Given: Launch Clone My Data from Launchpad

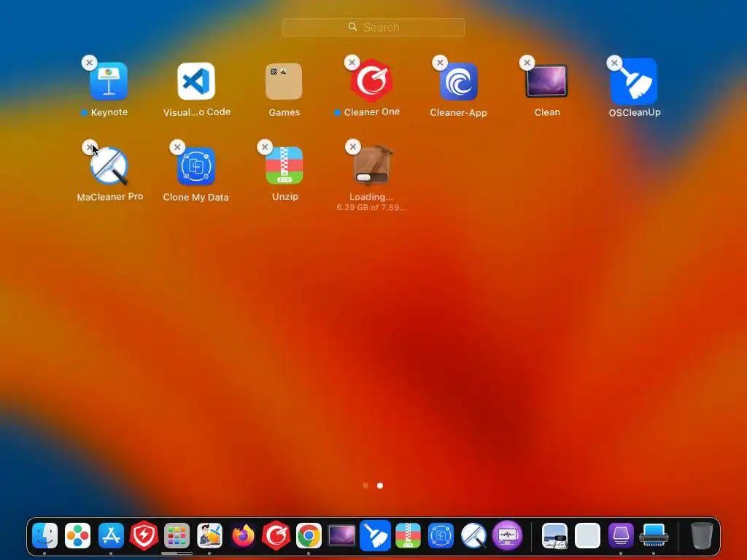Looking at the screenshot, I should pyautogui.click(x=196, y=166).
